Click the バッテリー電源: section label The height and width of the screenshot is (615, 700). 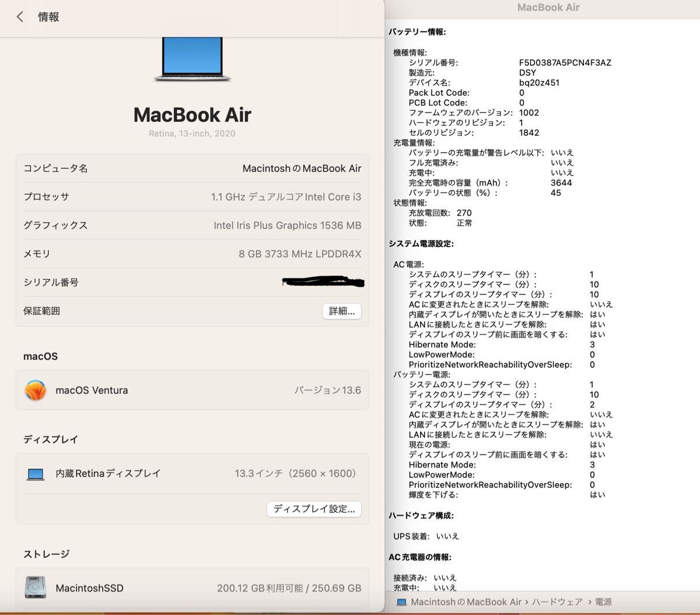tap(422, 374)
